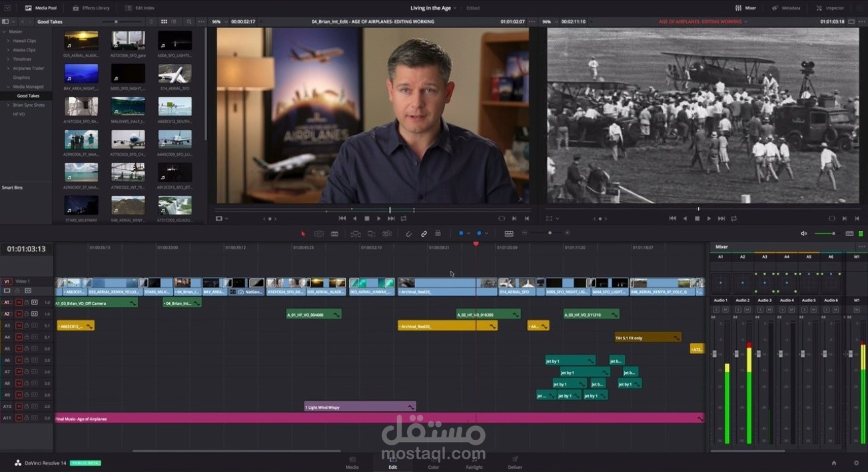Click the linked selection chain icon
This screenshot has width=868, height=472.
pos(424,234)
